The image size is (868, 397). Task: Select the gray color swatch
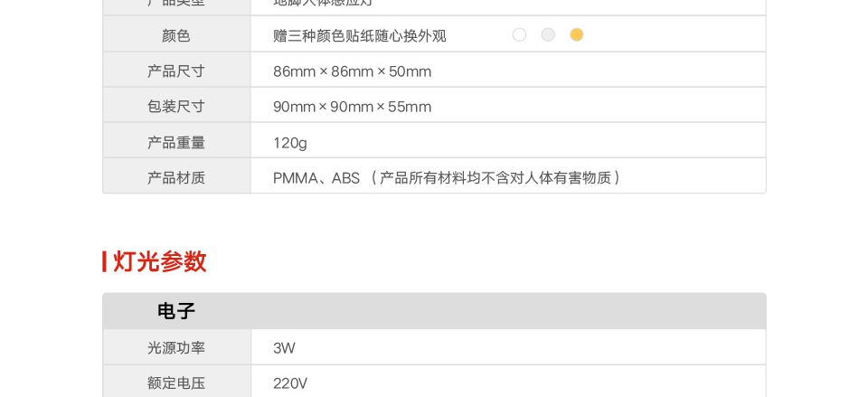pyautogui.click(x=548, y=35)
